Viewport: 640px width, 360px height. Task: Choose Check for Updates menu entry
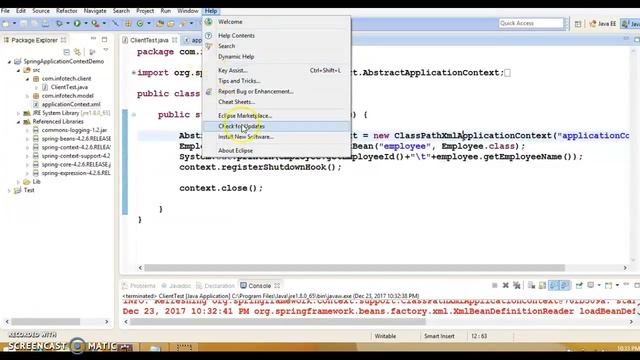click(276, 126)
